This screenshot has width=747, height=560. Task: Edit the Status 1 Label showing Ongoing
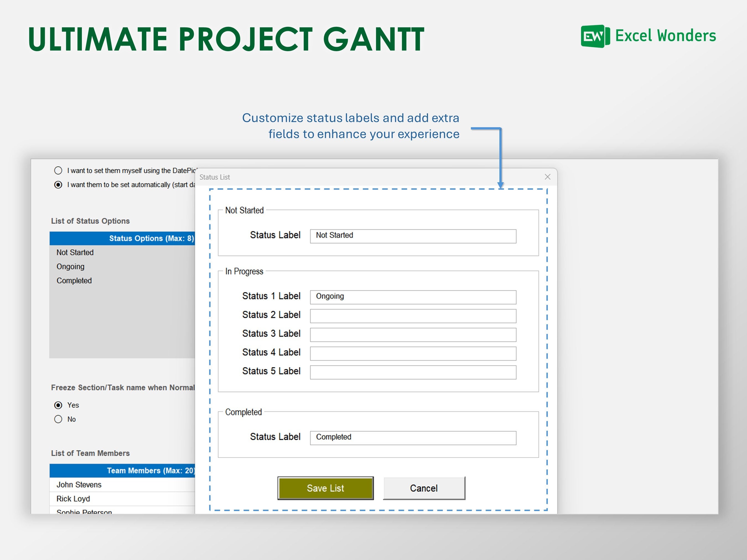(413, 297)
